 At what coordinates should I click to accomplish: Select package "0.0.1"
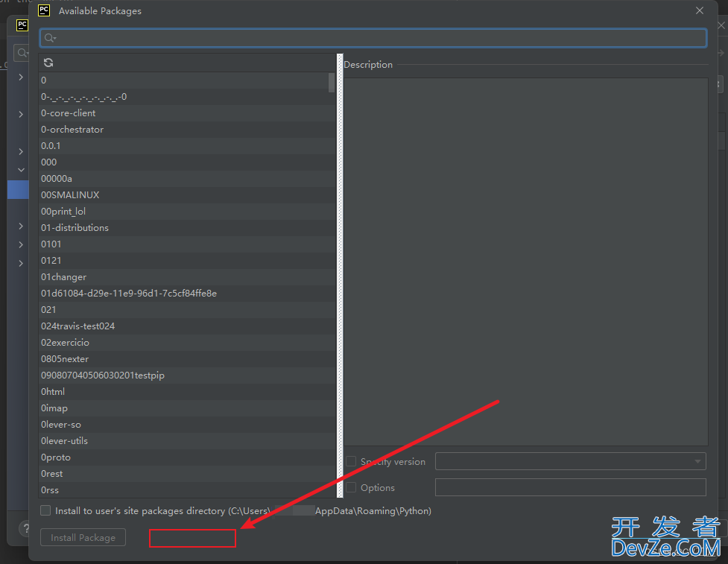(186, 146)
